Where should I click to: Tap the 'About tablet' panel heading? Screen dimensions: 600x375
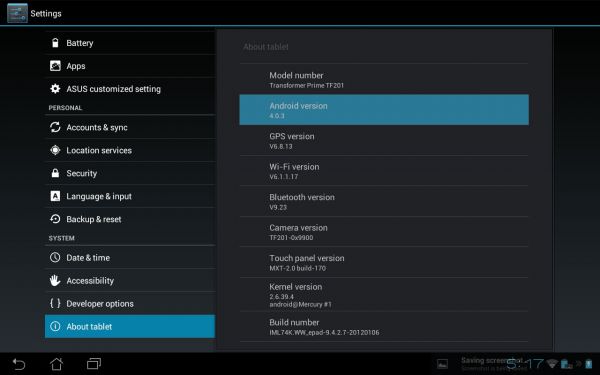click(x=266, y=47)
